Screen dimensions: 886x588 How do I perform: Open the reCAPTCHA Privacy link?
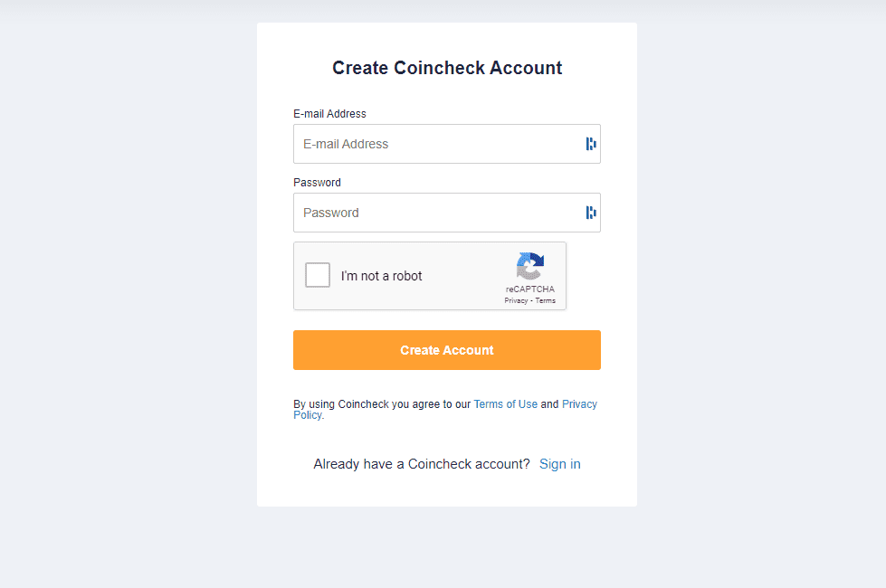(516, 299)
